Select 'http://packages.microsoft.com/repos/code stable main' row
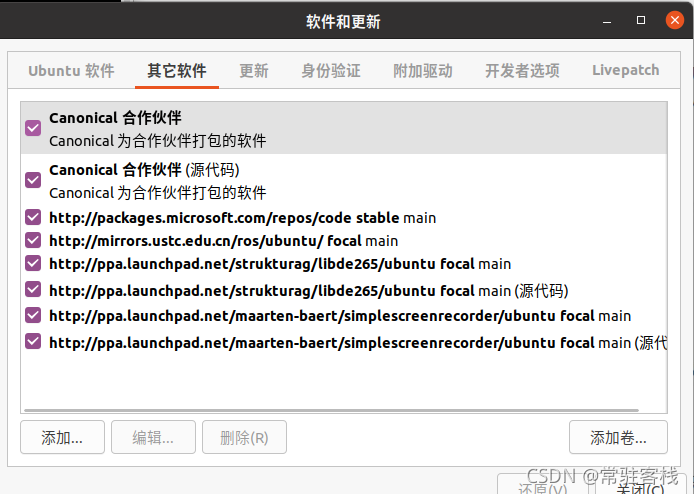 click(343, 217)
